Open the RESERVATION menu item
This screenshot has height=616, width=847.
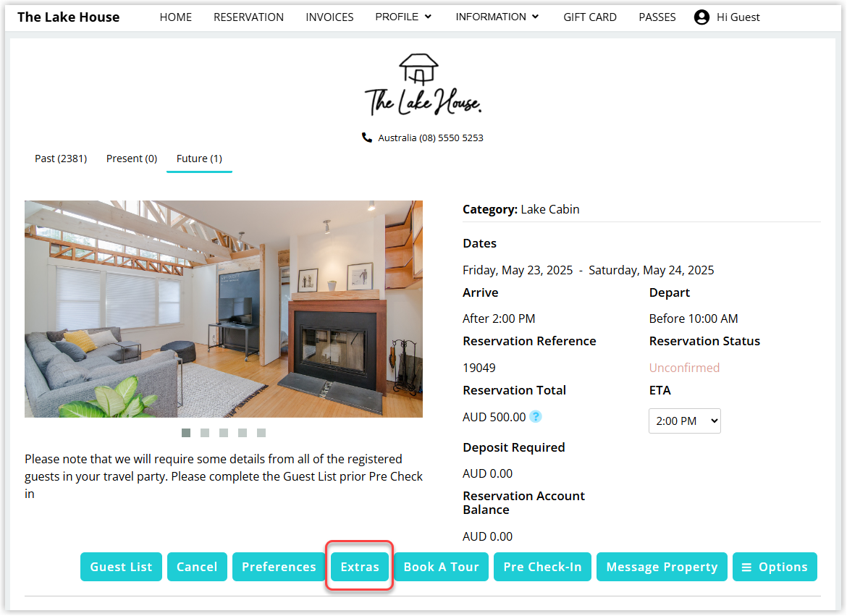248,17
